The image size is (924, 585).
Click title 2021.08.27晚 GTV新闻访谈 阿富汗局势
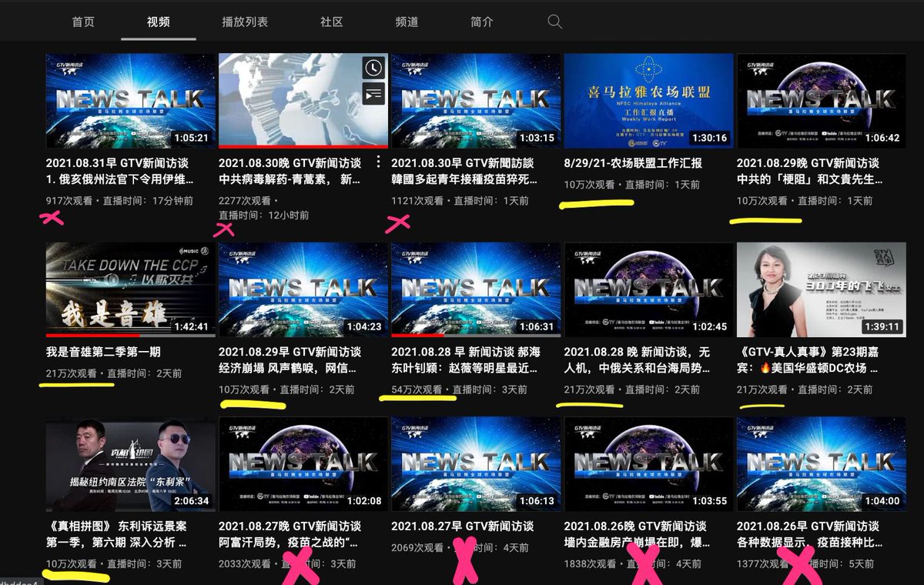[x=291, y=534]
